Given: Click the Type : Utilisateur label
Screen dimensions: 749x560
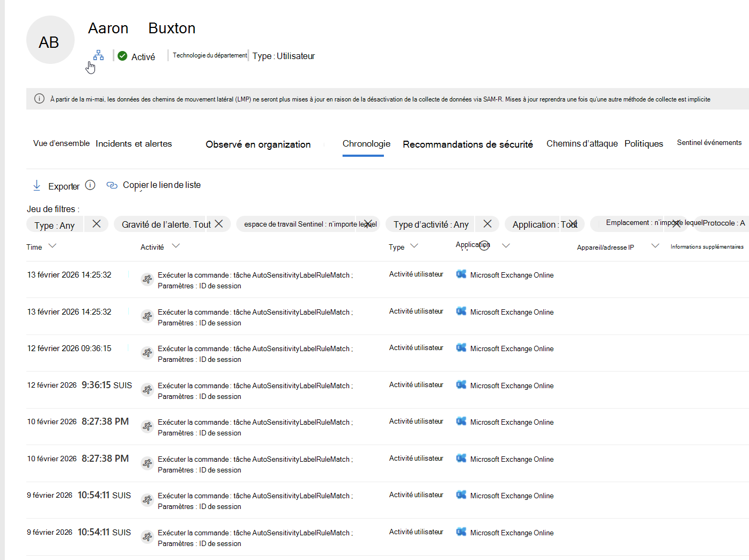Looking at the screenshot, I should coord(283,56).
